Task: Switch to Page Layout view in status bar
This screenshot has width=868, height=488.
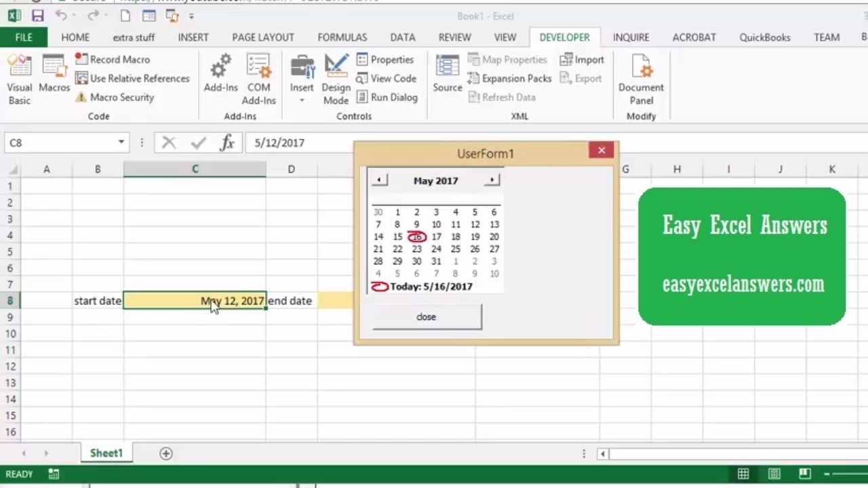Action: tap(774, 474)
